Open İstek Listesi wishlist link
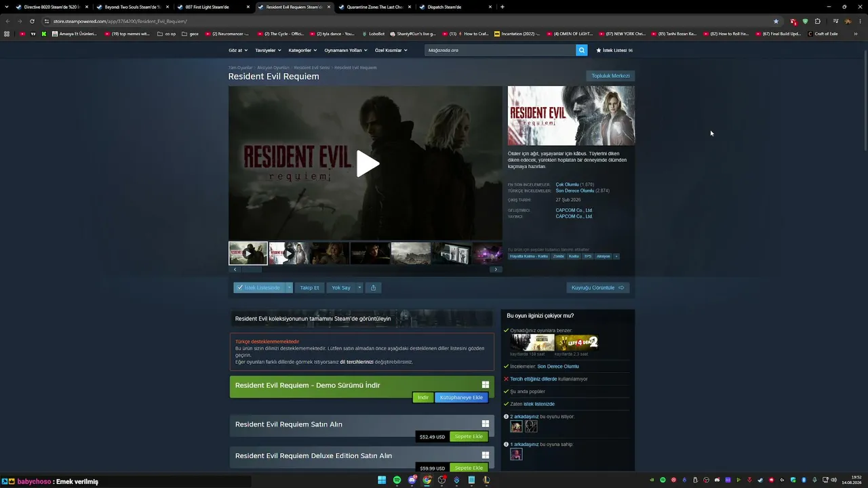The width and height of the screenshot is (868, 488). point(614,50)
